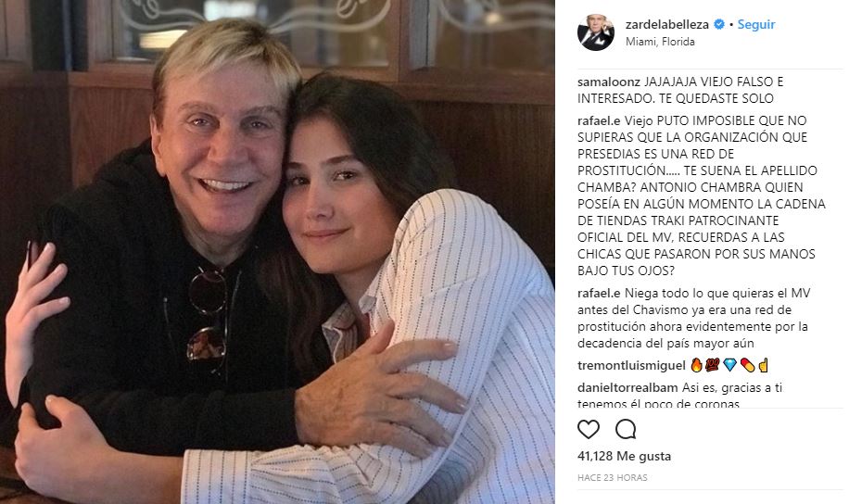849x504 pixels.
Task: Open the comment speech bubble icon
Action: tap(626, 429)
